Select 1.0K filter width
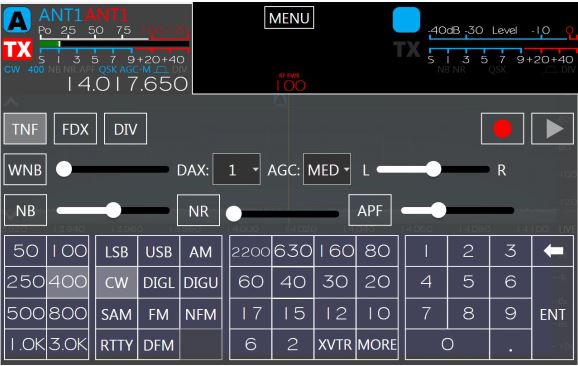This screenshot has width=578, height=366. coord(25,344)
